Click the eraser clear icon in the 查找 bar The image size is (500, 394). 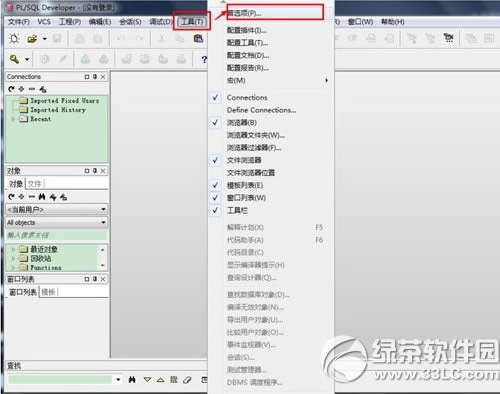pos(187,380)
